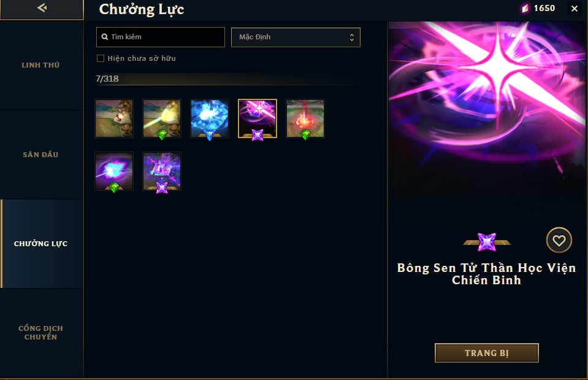Click the dropdown arrows on Mặc Định
This screenshot has height=380, width=588.
click(x=351, y=37)
